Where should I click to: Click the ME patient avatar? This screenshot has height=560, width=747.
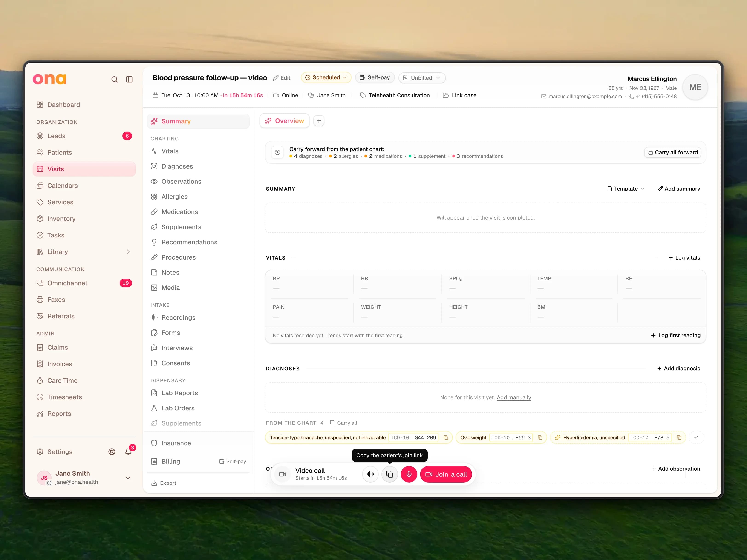coord(695,87)
